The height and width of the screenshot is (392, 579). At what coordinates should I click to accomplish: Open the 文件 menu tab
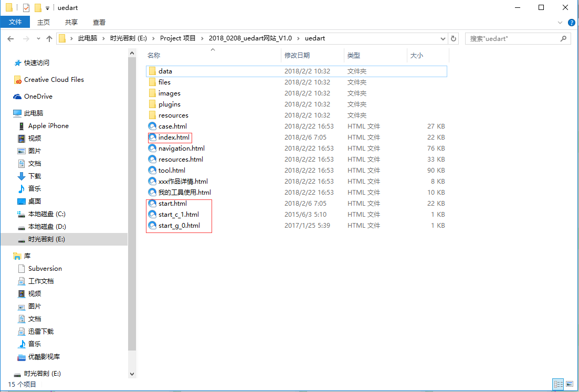coord(15,22)
